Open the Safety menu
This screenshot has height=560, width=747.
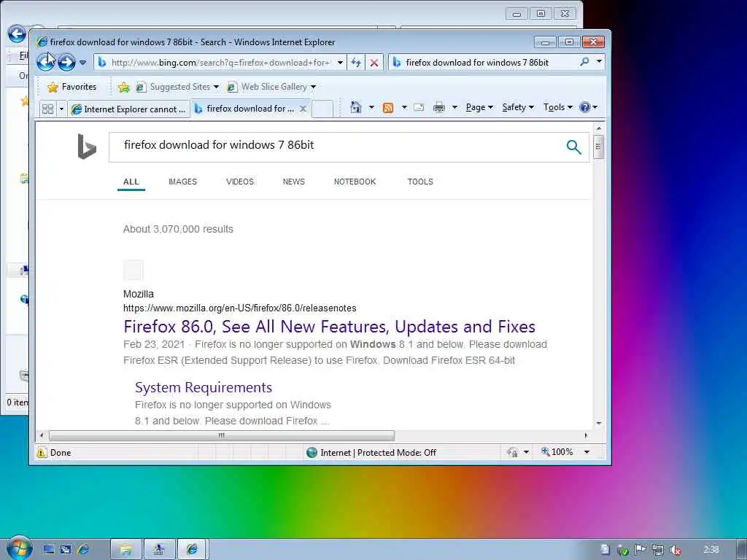pyautogui.click(x=518, y=107)
